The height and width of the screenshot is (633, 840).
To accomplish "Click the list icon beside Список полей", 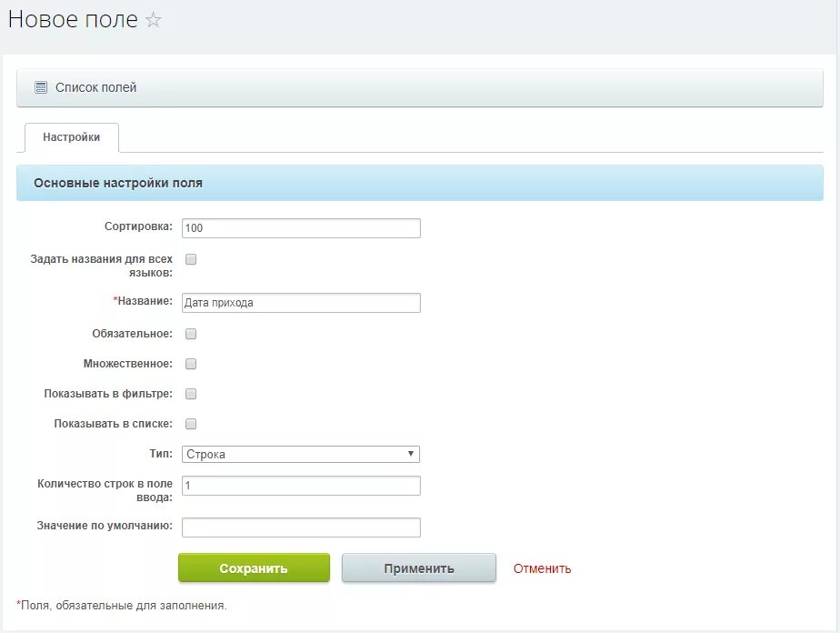I will (41, 87).
